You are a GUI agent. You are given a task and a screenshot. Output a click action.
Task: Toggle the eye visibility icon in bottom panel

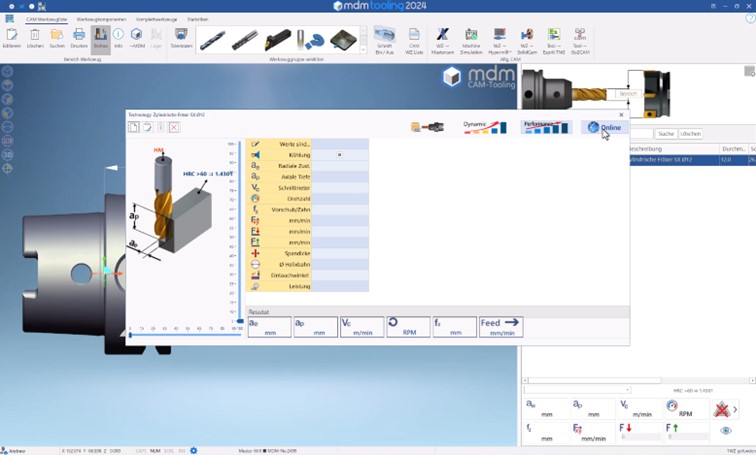tap(726, 430)
